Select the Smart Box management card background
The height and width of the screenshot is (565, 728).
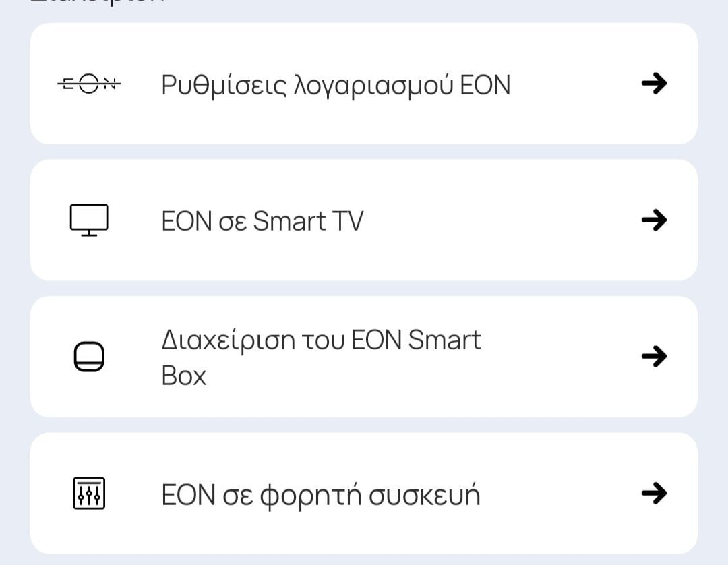(x=363, y=357)
